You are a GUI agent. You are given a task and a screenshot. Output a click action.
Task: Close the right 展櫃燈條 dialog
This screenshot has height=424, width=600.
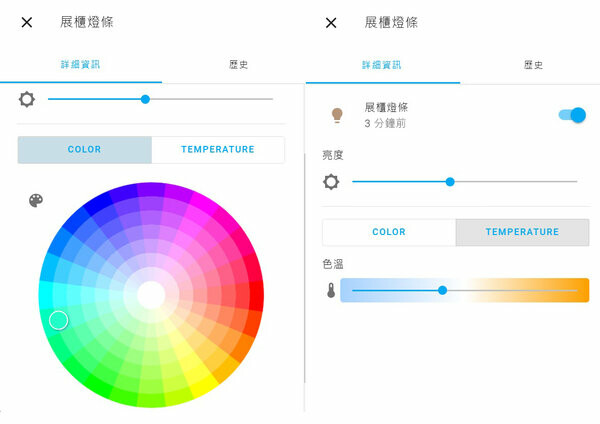[x=332, y=22]
